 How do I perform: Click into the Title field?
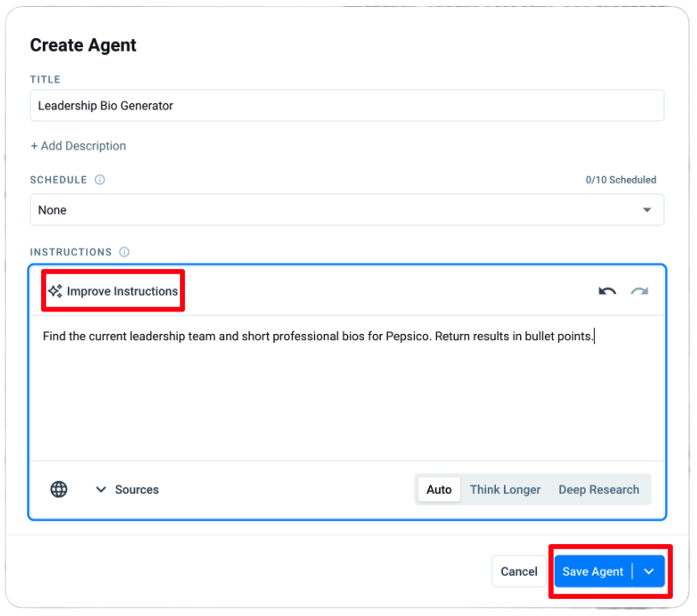[346, 105]
